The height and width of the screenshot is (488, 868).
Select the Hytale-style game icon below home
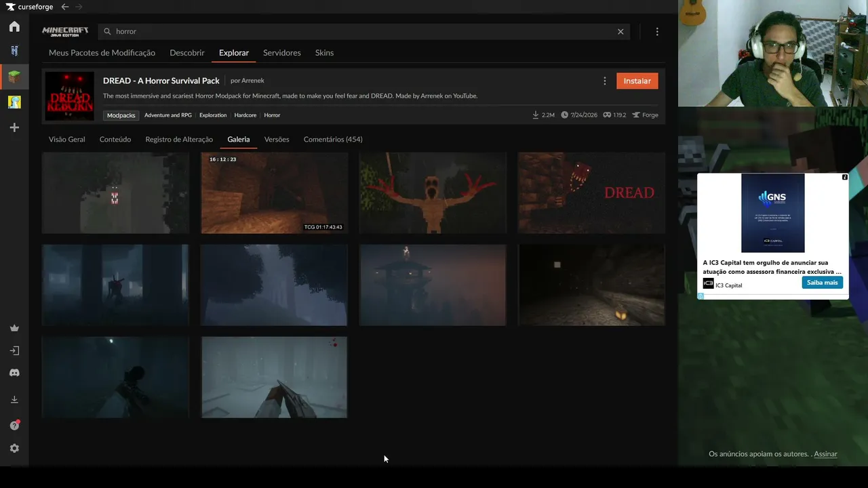14,51
